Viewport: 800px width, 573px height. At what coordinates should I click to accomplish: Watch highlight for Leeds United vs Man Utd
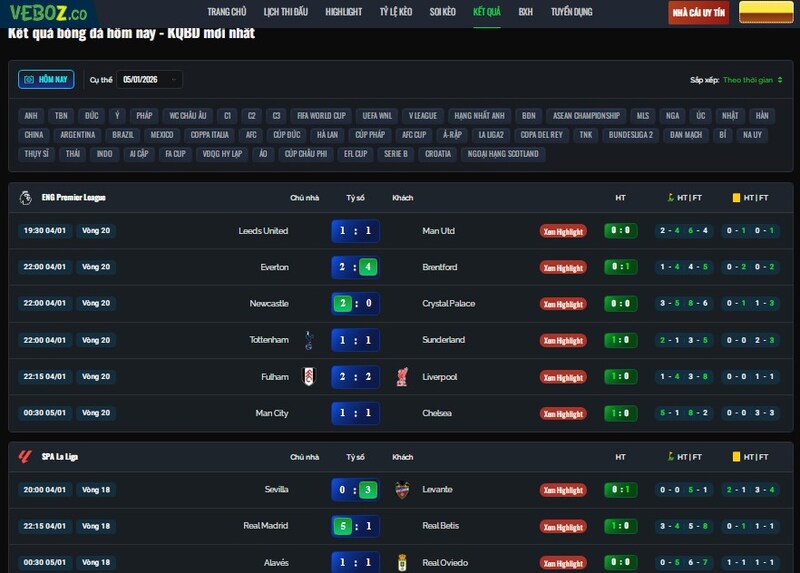coord(563,231)
